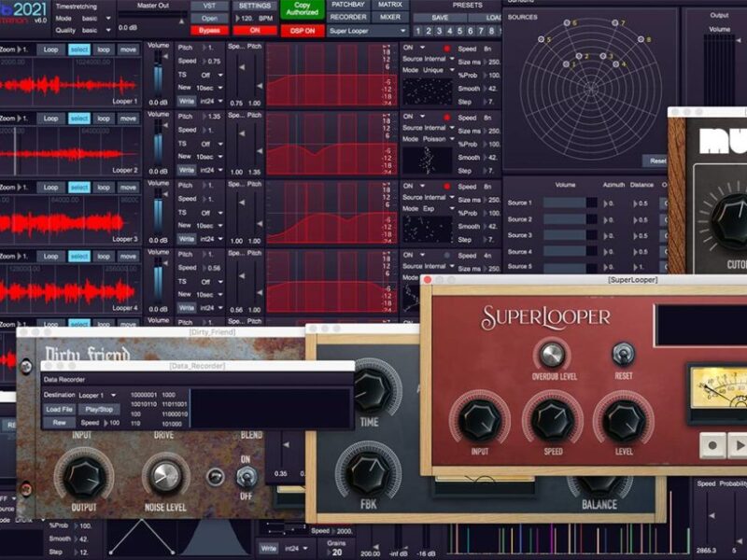
Task: Turn the SuperLooper Overdub Level knob
Action: (552, 355)
